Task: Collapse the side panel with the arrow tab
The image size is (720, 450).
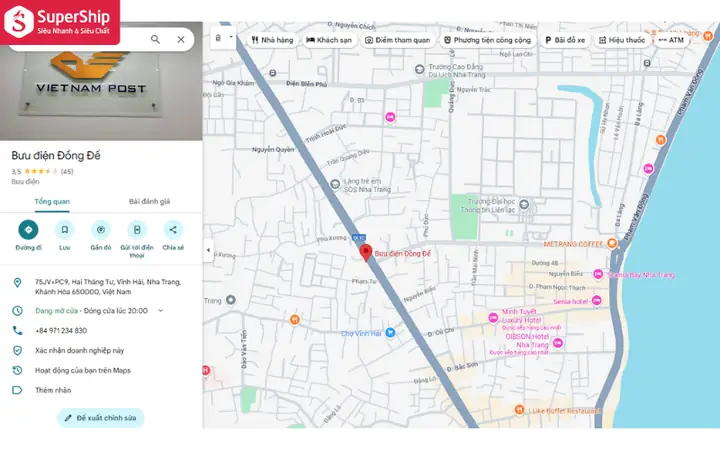Action: tap(208, 250)
